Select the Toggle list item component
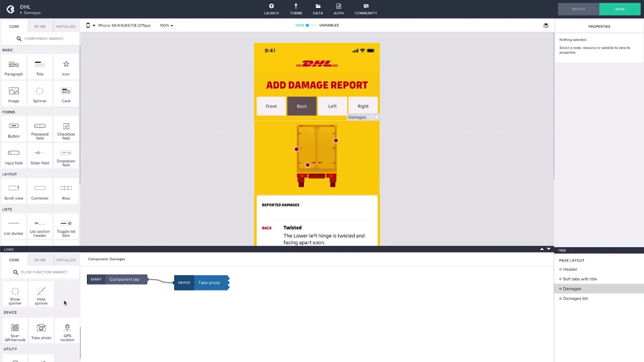This screenshot has width=644, height=362. (66, 226)
